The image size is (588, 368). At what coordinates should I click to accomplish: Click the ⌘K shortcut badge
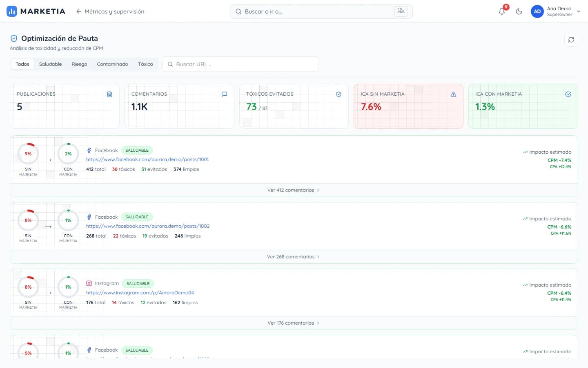click(401, 11)
